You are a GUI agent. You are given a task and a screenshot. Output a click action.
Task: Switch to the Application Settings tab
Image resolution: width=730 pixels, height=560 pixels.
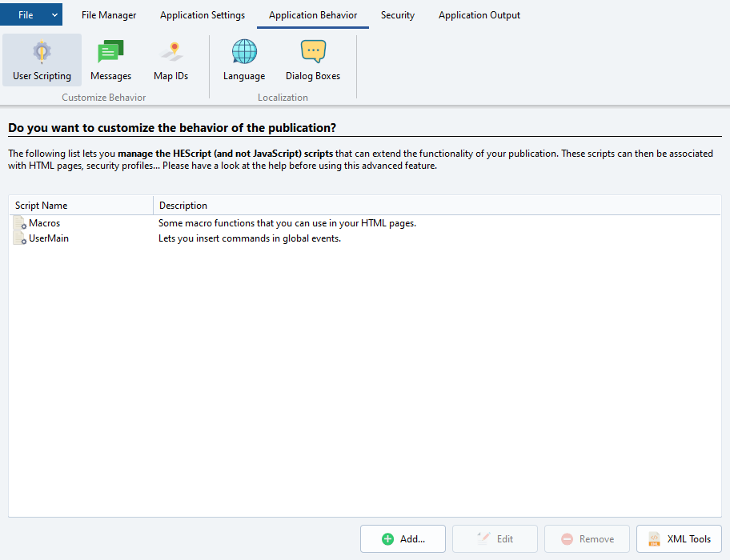tap(203, 15)
